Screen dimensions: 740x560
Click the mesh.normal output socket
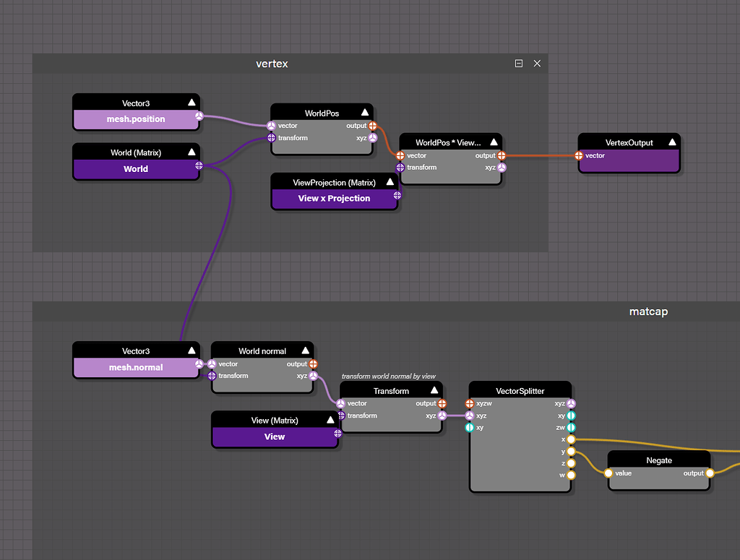point(199,365)
